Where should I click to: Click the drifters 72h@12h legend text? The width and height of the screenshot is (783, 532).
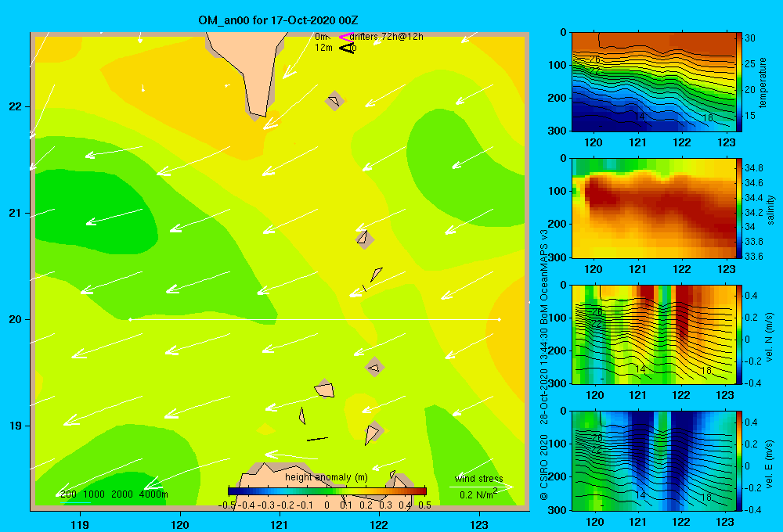click(x=386, y=37)
